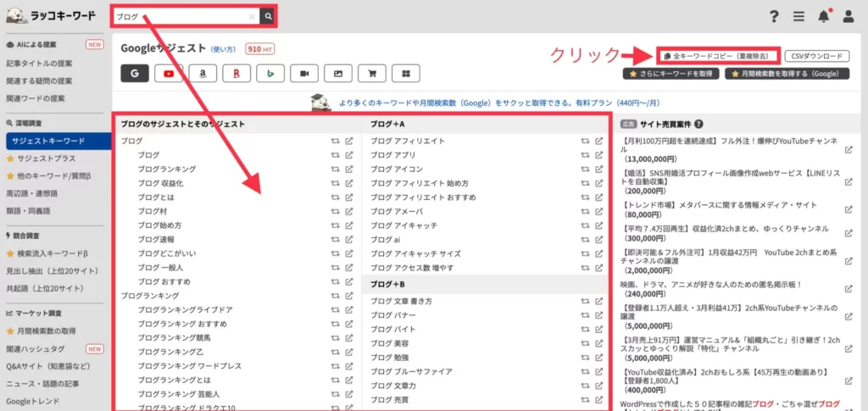Select the shopping cart suggest source icon
The width and height of the screenshot is (868, 411).
point(372,73)
